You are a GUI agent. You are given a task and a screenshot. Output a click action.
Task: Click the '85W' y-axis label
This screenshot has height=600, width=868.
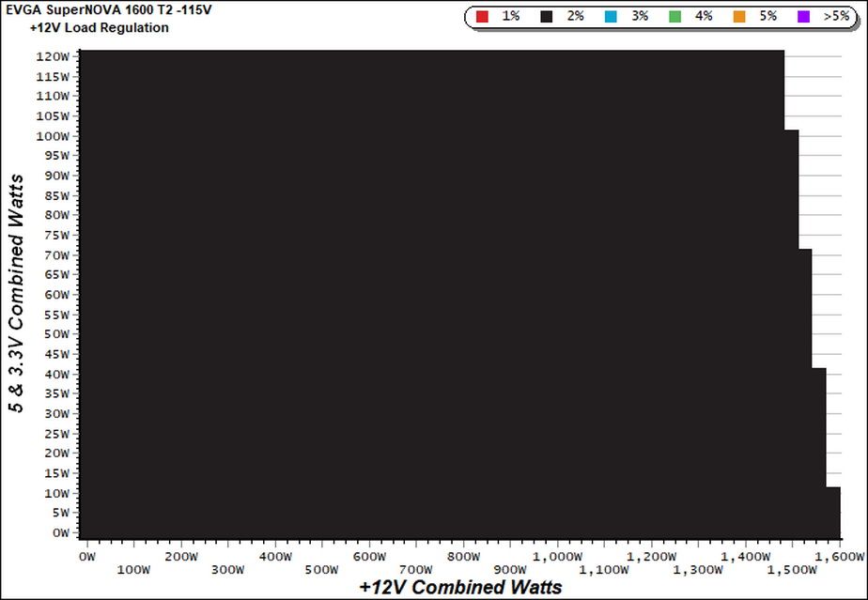[x=57, y=195]
